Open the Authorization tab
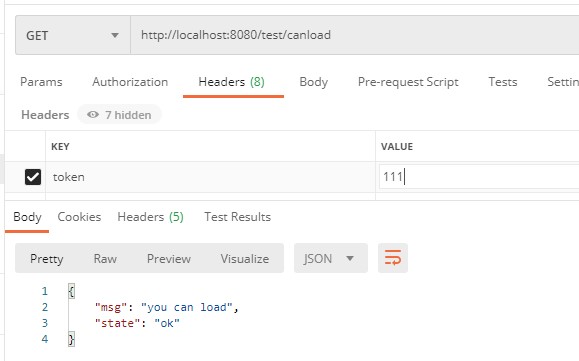The width and height of the screenshot is (579, 361). point(130,82)
